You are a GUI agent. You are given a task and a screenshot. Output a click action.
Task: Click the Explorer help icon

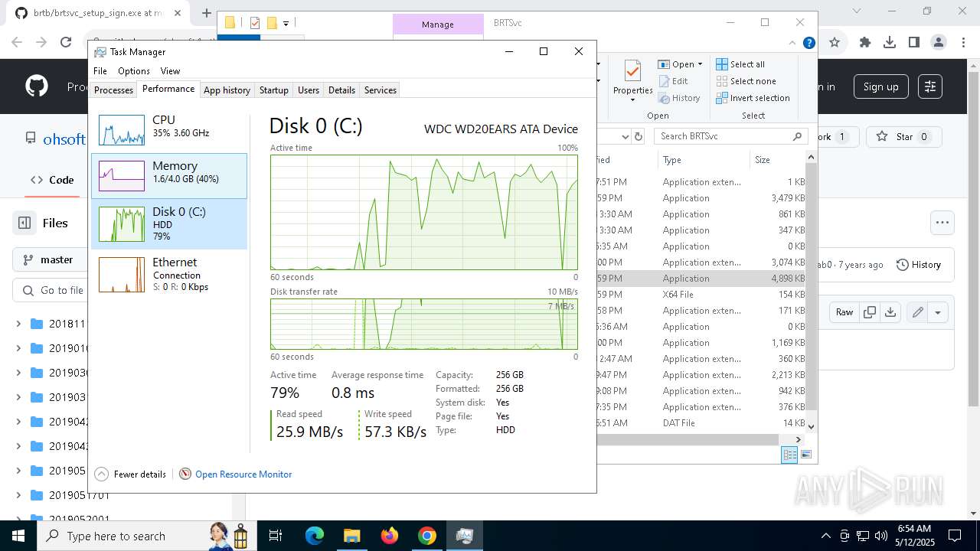point(808,44)
